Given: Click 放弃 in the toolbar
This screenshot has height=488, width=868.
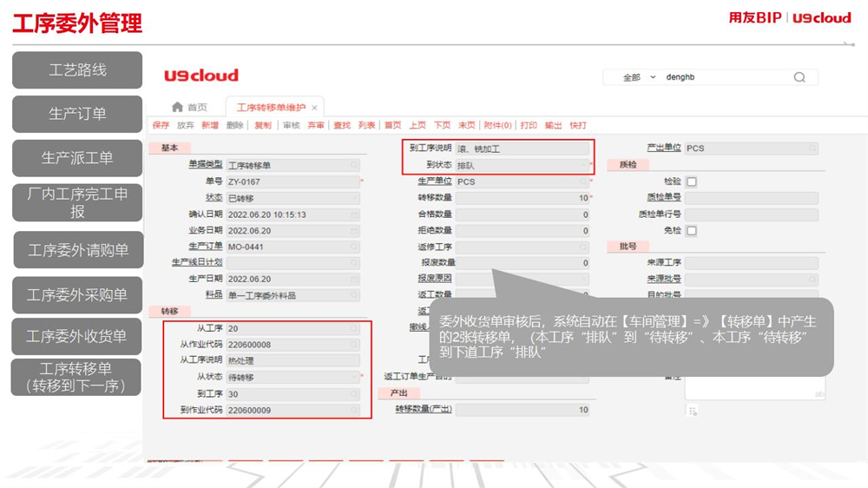Looking at the screenshot, I should [x=186, y=125].
